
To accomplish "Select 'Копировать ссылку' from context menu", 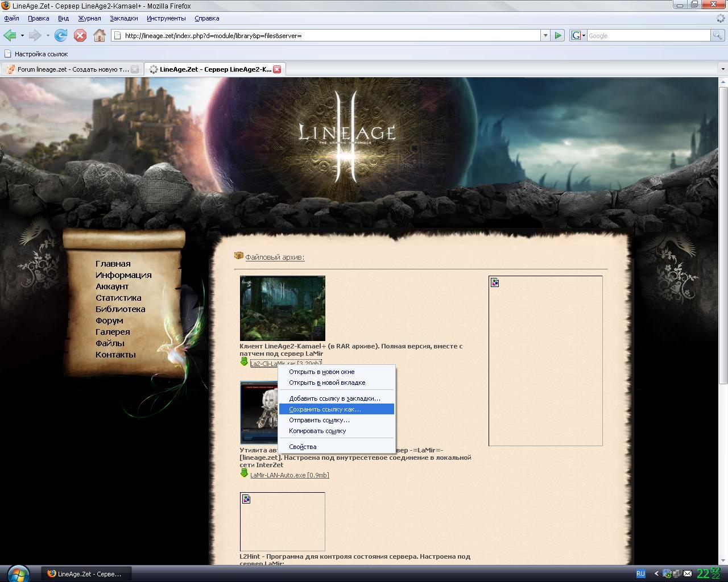I will pyautogui.click(x=317, y=431).
